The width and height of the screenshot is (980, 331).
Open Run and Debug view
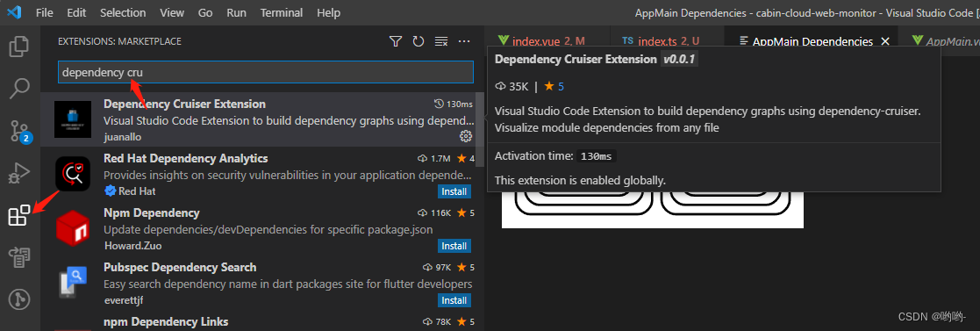(x=19, y=173)
